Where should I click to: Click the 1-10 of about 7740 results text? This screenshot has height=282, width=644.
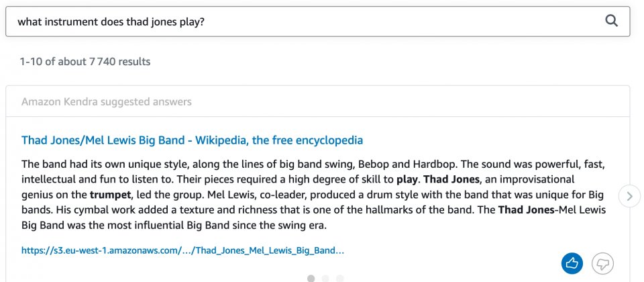85,62
